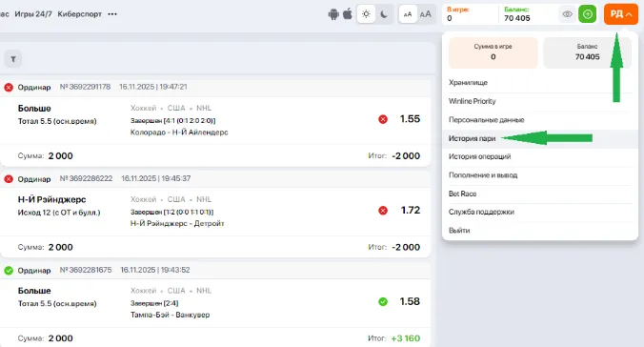This screenshot has width=644, height=347.
Task: Hide balance using the eye icon
Action: click(x=567, y=14)
